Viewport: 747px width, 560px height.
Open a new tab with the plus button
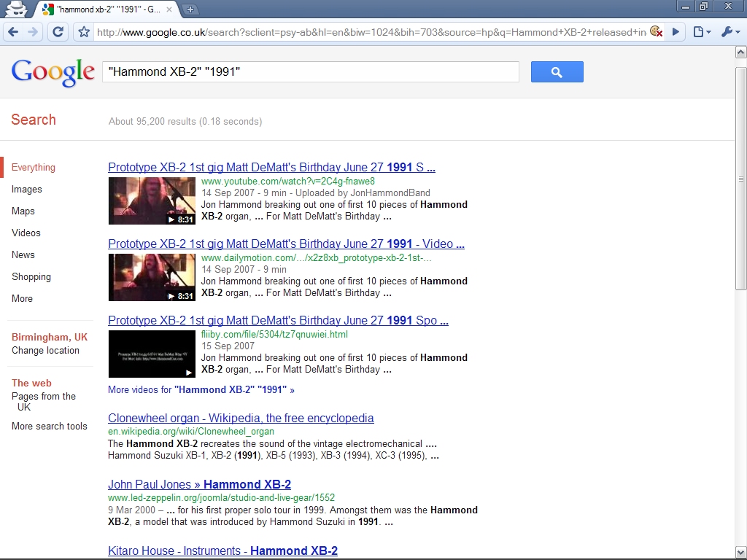[190, 9]
